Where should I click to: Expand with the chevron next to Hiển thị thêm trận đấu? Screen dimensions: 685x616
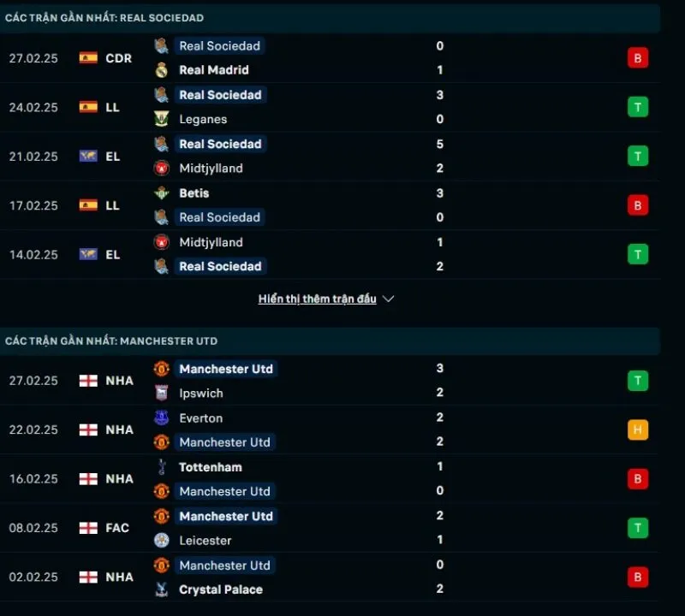[388, 299]
